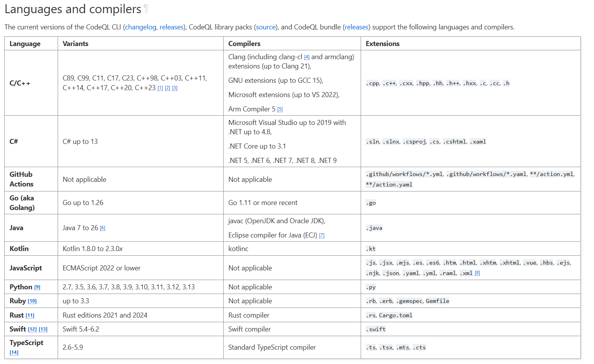
Task: Click the pilcrow permalink beside the heading
Action: tap(146, 9)
